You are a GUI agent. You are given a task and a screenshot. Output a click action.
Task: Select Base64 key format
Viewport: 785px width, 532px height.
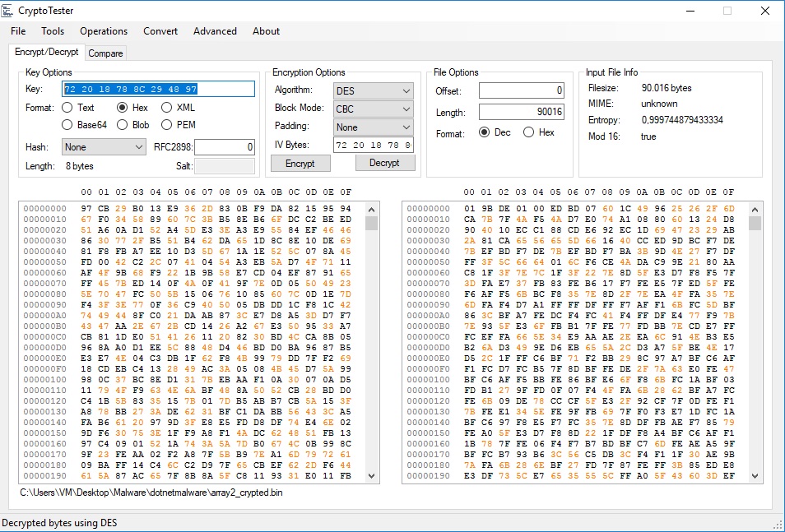point(84,125)
